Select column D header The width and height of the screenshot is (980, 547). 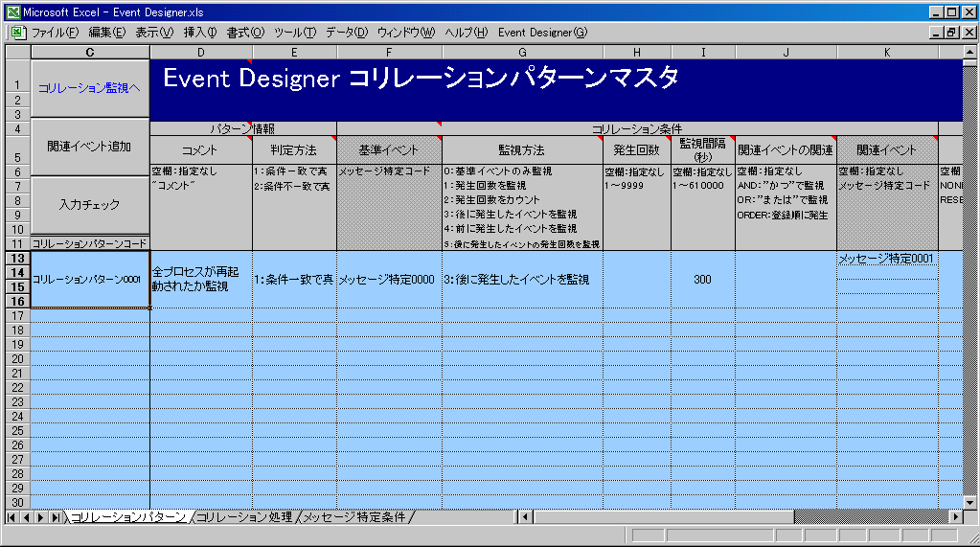point(200,53)
